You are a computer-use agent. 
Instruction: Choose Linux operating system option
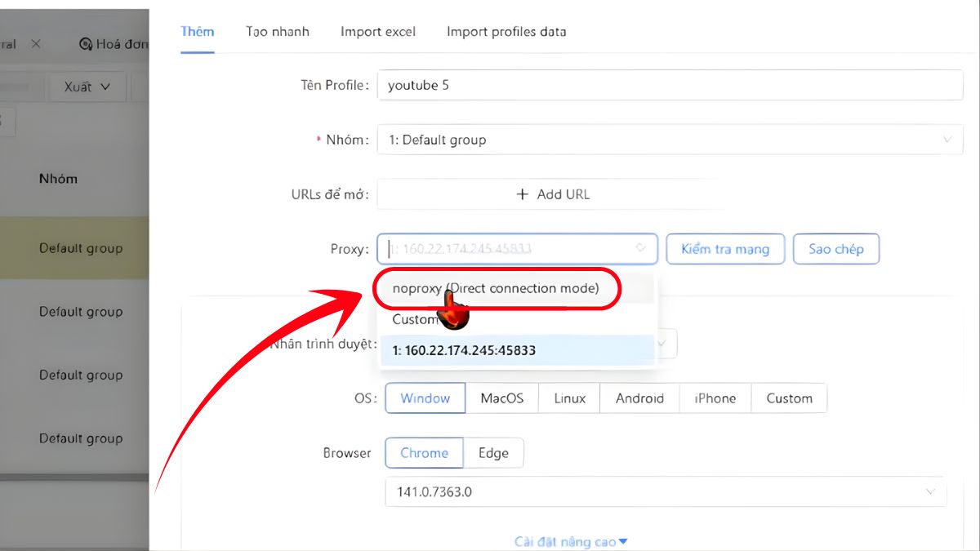pos(569,398)
